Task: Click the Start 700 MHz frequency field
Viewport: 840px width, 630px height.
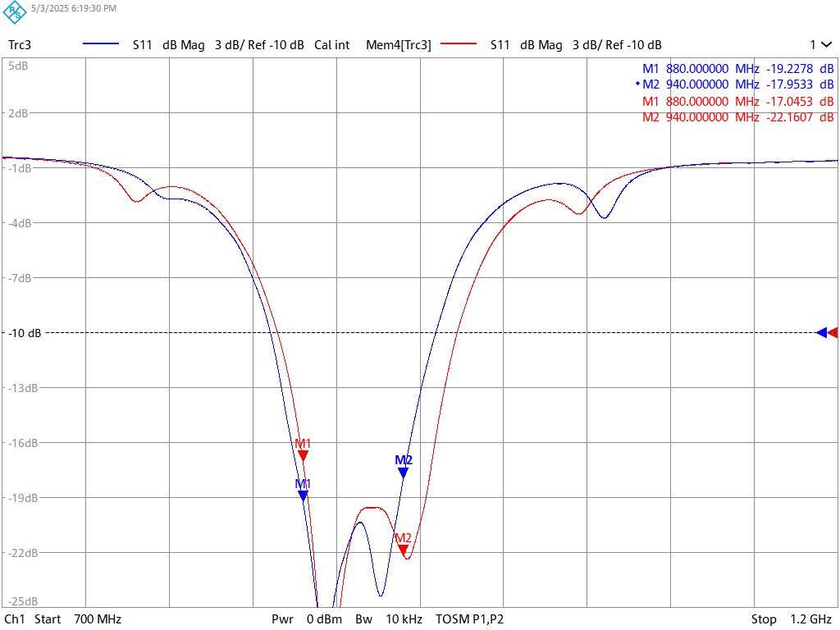Action: coord(78,619)
